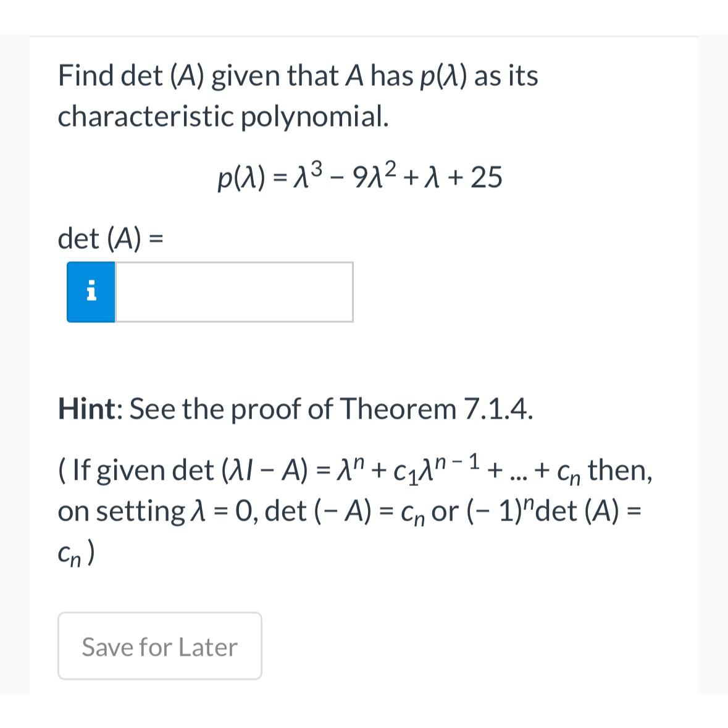Activate the information icon on the answer field
The image size is (728, 728).
pyautogui.click(x=90, y=291)
